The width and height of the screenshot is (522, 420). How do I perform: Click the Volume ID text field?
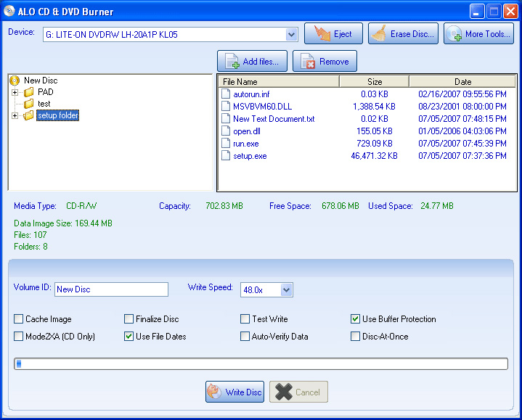coord(111,289)
